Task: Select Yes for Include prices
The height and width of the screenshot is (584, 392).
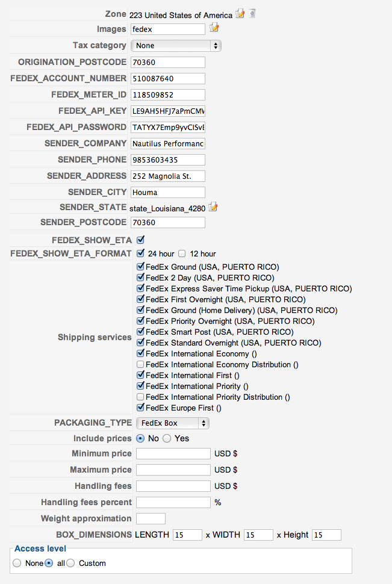Action: point(167,438)
